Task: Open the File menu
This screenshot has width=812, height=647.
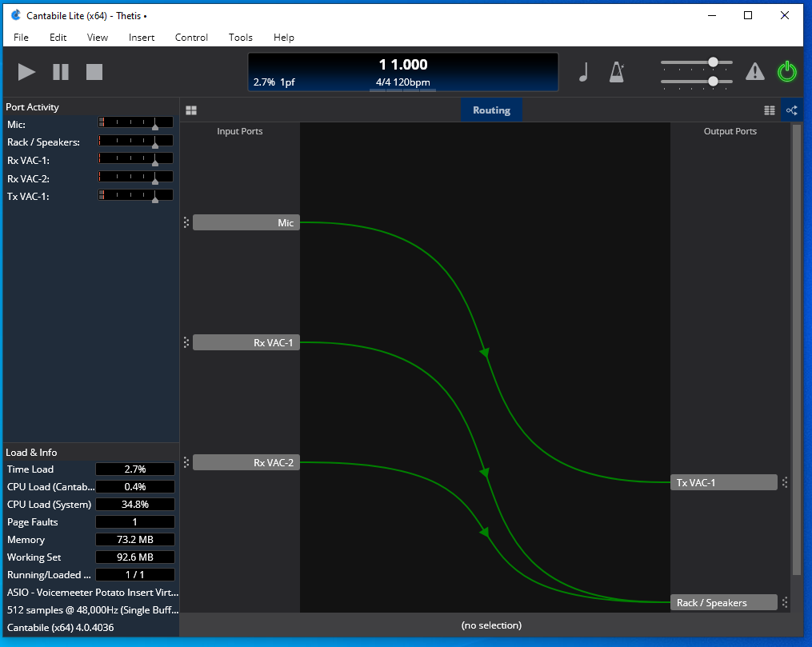Action: tap(21, 38)
